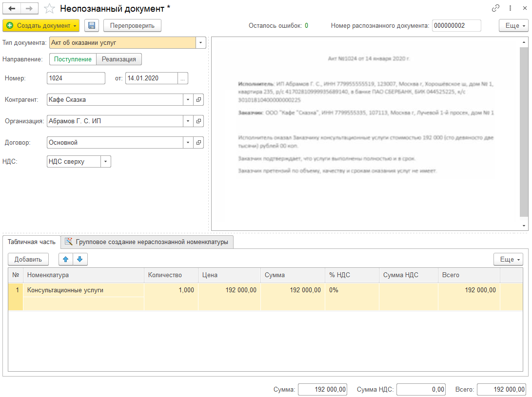
Task: Mark document as favorite with star icon
Action: click(50, 8)
